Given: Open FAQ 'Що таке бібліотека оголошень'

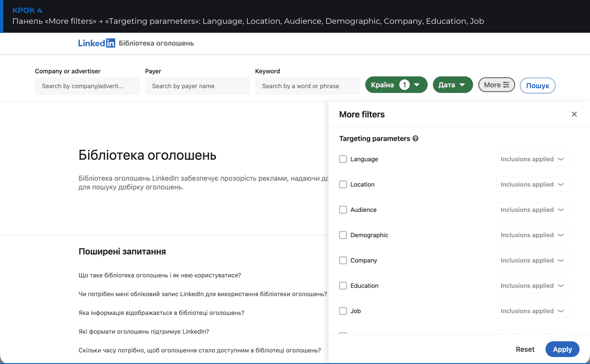Looking at the screenshot, I should point(160,275).
